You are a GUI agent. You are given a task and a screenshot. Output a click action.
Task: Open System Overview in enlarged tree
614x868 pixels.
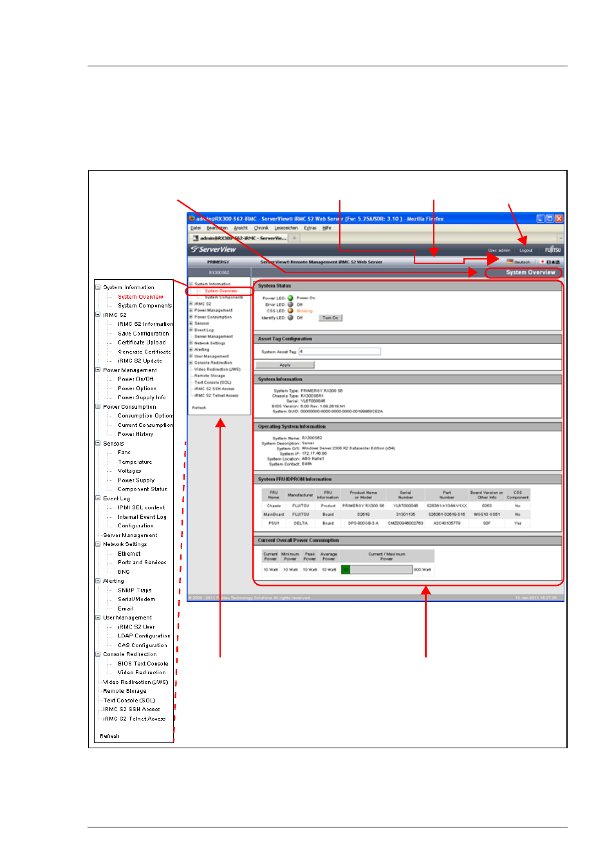(x=140, y=297)
